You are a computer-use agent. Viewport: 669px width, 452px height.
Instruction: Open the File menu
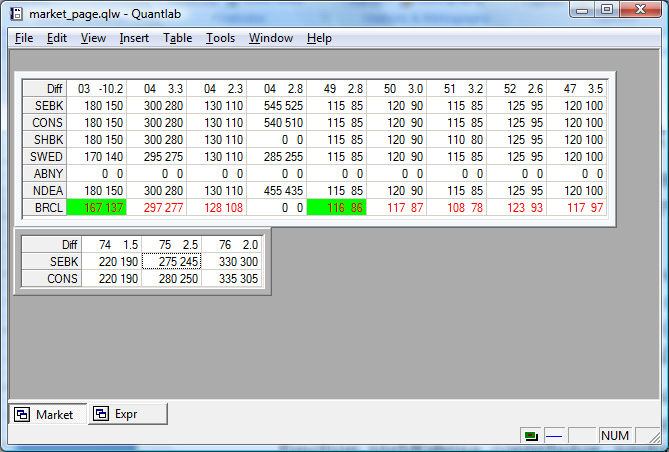(24, 38)
